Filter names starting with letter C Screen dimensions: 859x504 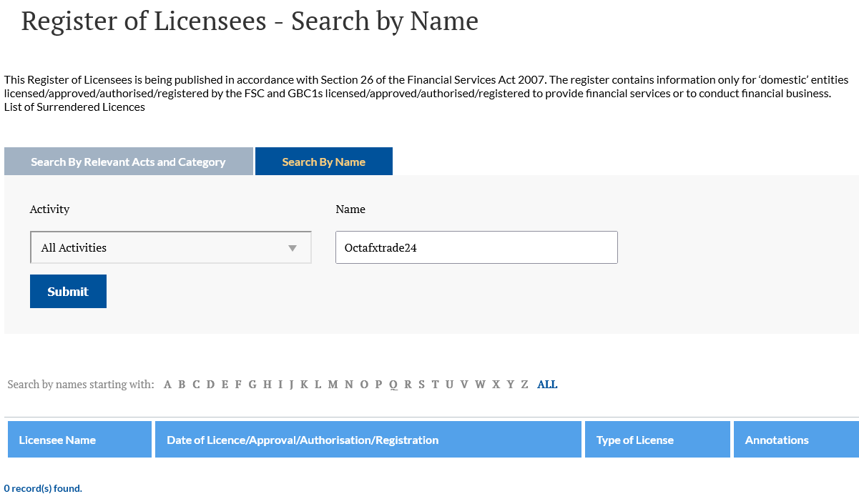pyautogui.click(x=196, y=385)
